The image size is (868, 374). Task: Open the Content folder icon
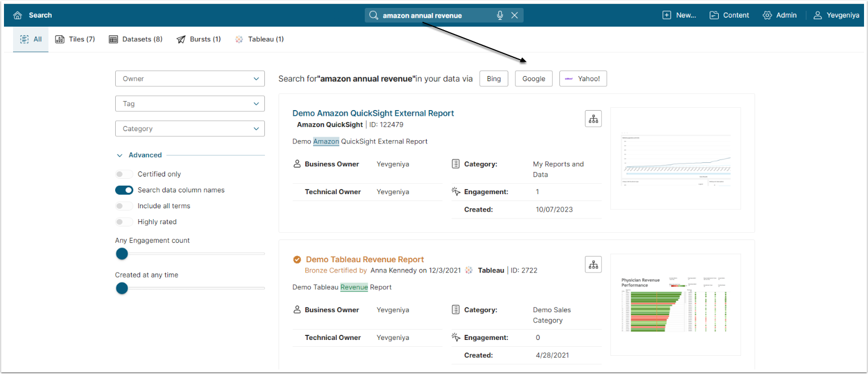click(x=714, y=15)
